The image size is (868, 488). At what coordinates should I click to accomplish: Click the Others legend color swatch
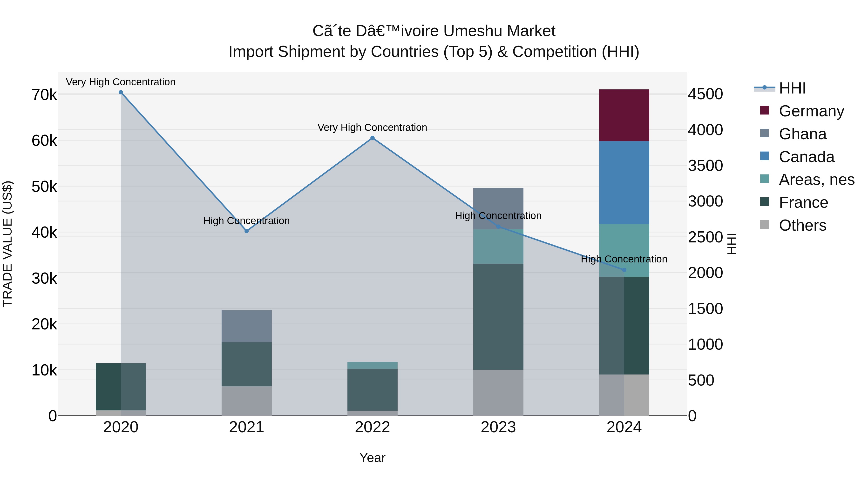pyautogui.click(x=765, y=225)
